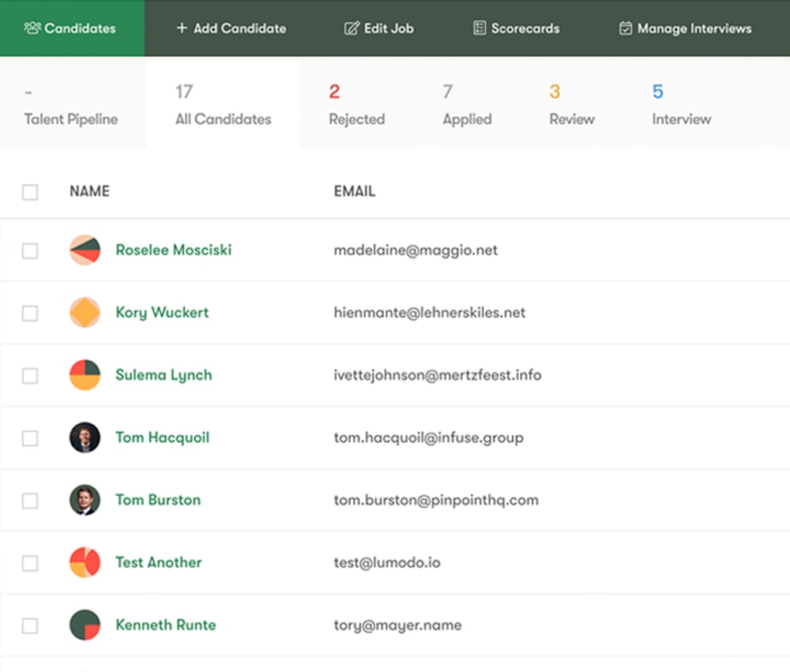The image size is (790, 672).
Task: Select the checkbox for Tom Burston
Action: 30,500
